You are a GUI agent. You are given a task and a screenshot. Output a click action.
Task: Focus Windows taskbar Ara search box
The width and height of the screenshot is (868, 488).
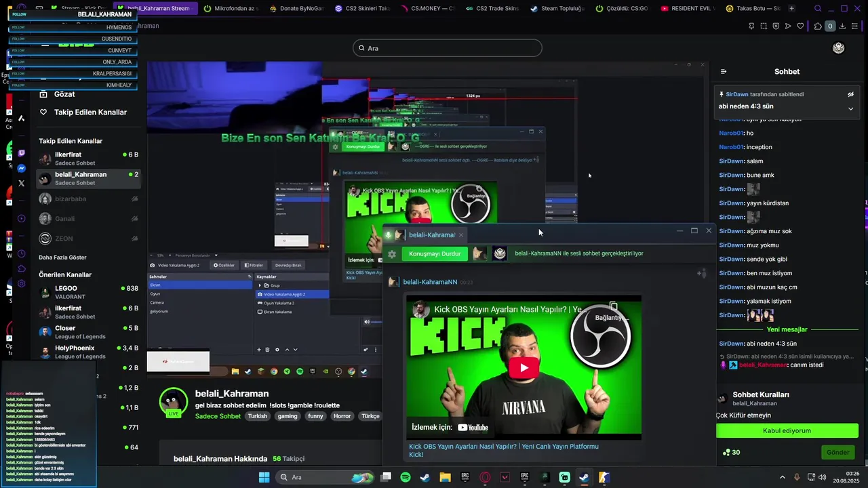(325, 477)
